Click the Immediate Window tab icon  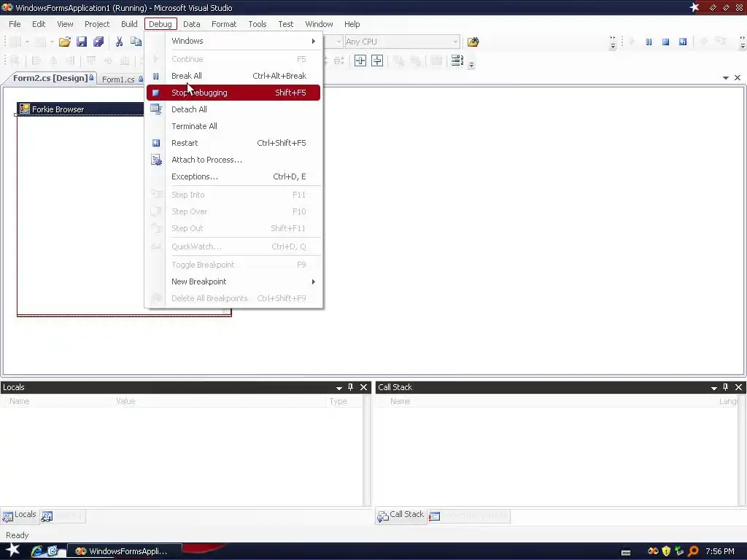tap(434, 516)
